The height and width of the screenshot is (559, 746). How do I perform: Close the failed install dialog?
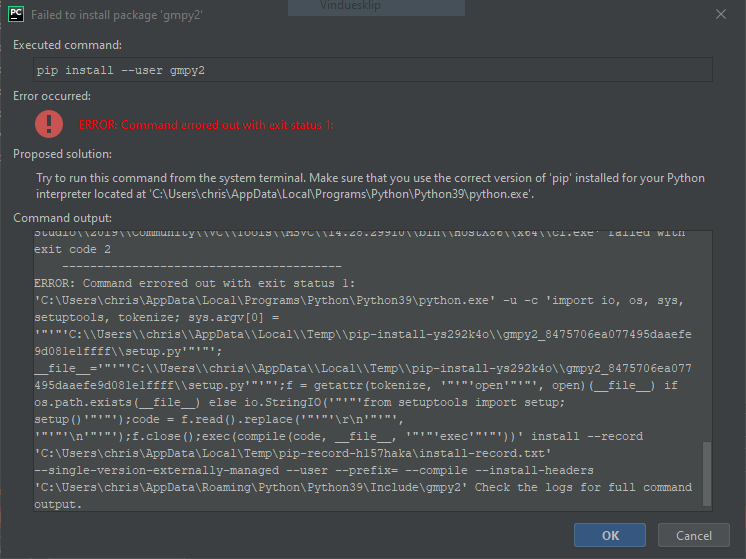721,14
